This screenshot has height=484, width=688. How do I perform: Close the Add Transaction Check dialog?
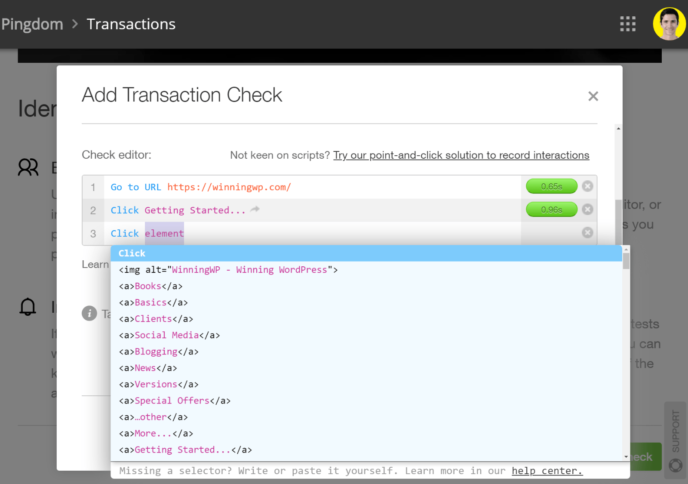point(593,96)
